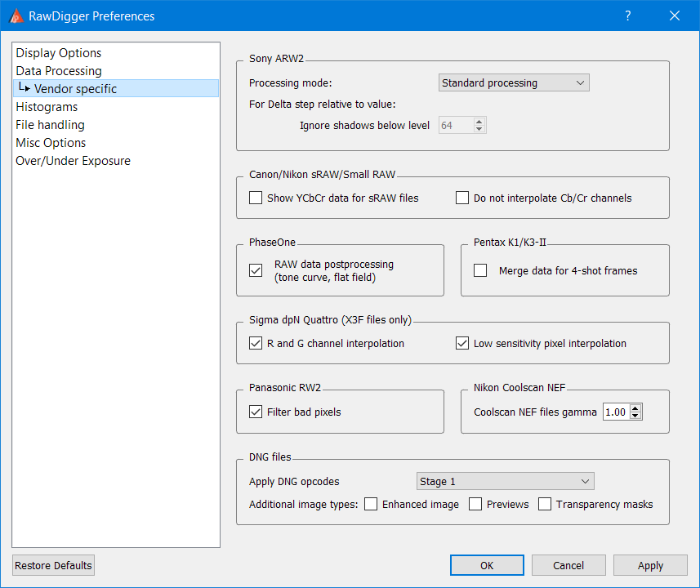Increase Coolscan NEF gamma with up arrow
Image resolution: width=700 pixels, height=588 pixels.
point(635,408)
